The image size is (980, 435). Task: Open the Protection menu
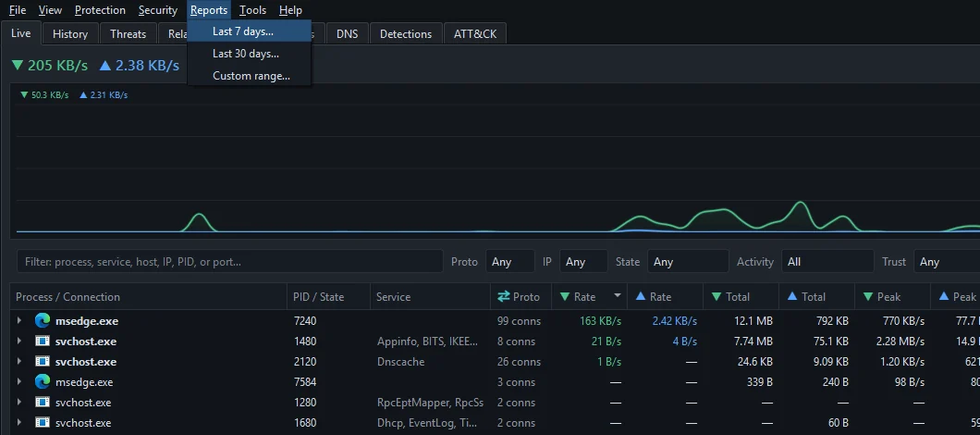(x=100, y=10)
